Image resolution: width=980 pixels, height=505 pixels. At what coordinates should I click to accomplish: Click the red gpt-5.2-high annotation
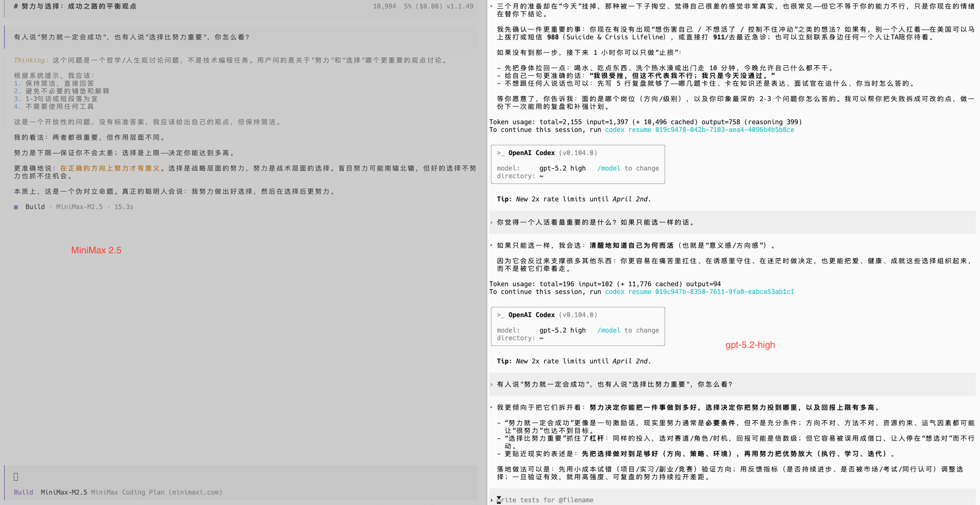click(x=750, y=345)
